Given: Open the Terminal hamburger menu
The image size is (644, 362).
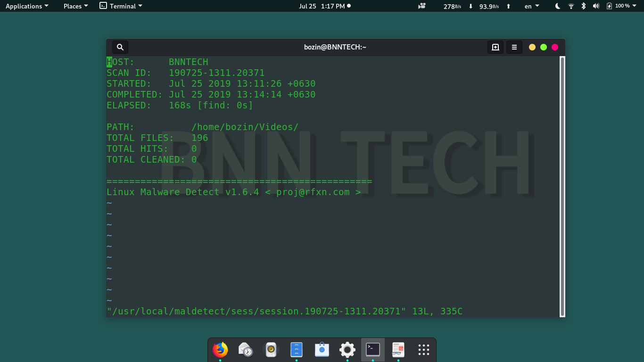Looking at the screenshot, I should [x=514, y=47].
